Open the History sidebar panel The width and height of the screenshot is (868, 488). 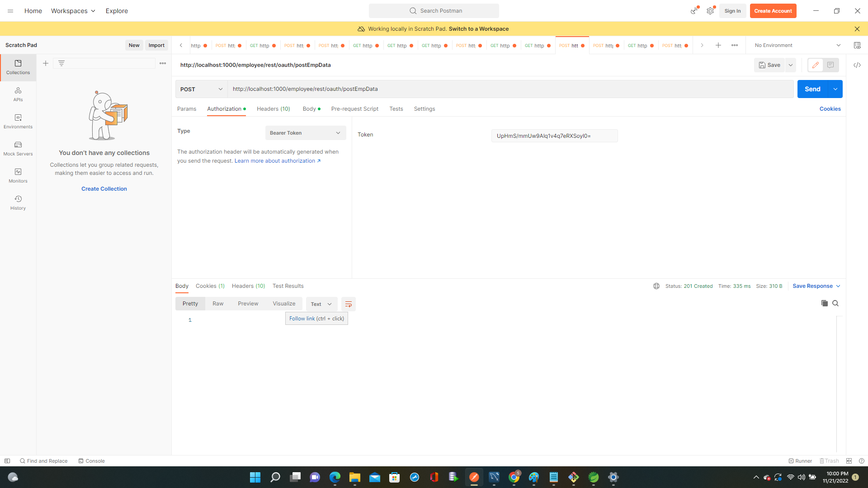tap(18, 202)
